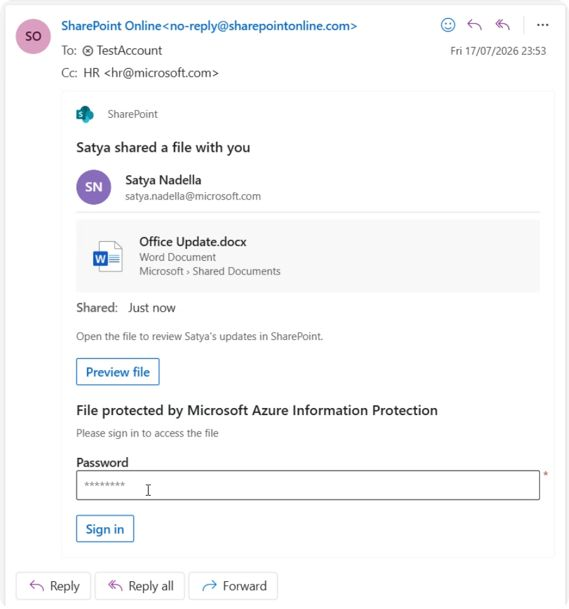Click the icon beside TestAccount recipient
The image size is (569, 609).
pyautogui.click(x=88, y=50)
